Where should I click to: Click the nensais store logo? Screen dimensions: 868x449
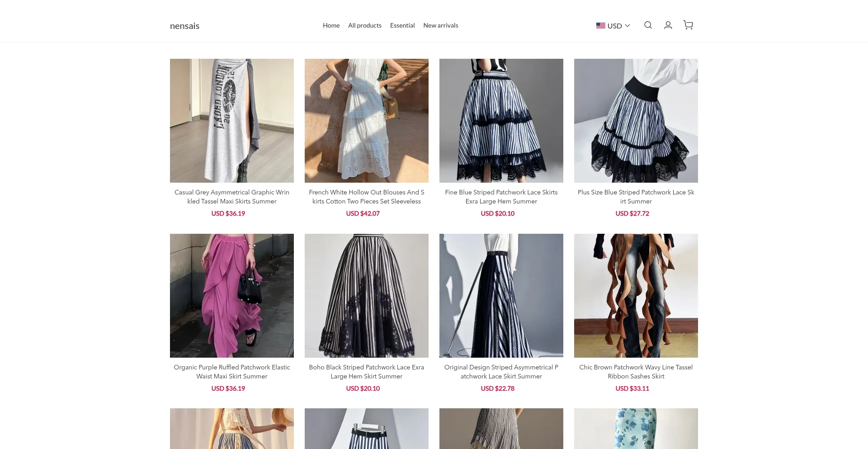click(184, 26)
